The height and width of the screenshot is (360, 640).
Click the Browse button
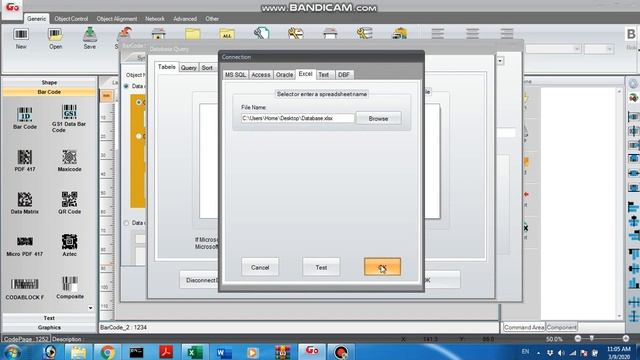tap(378, 118)
